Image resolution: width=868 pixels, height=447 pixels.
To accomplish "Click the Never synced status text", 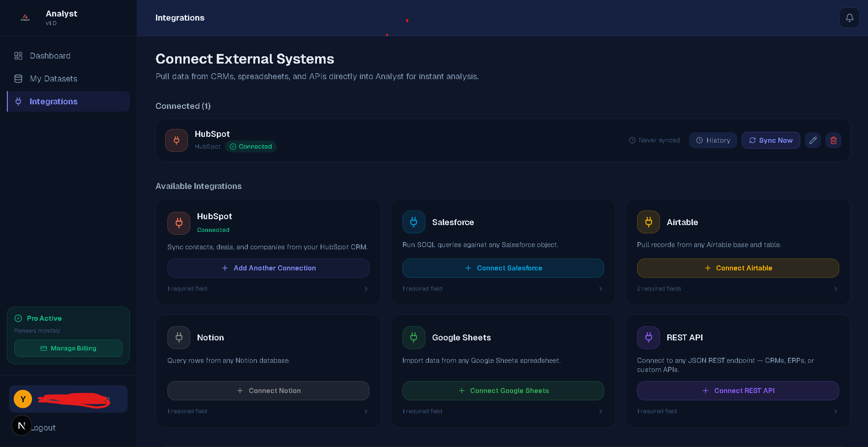I will click(659, 140).
